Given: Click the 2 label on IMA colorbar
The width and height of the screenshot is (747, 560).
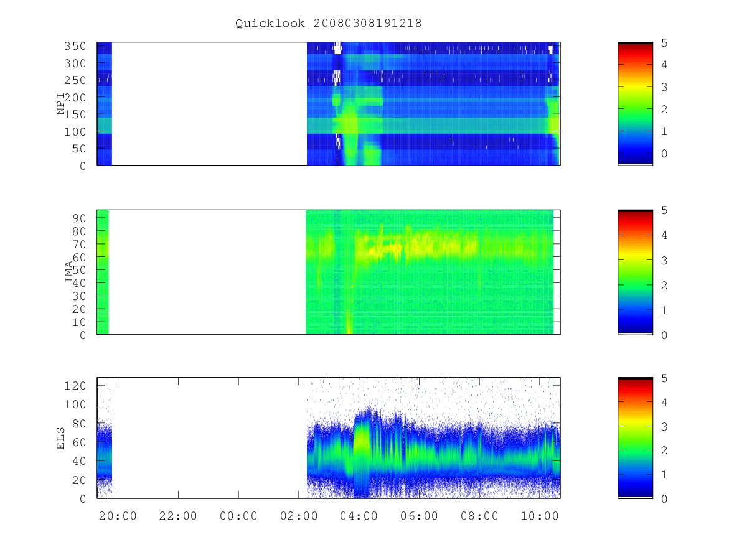Looking at the screenshot, I should click(x=664, y=285).
